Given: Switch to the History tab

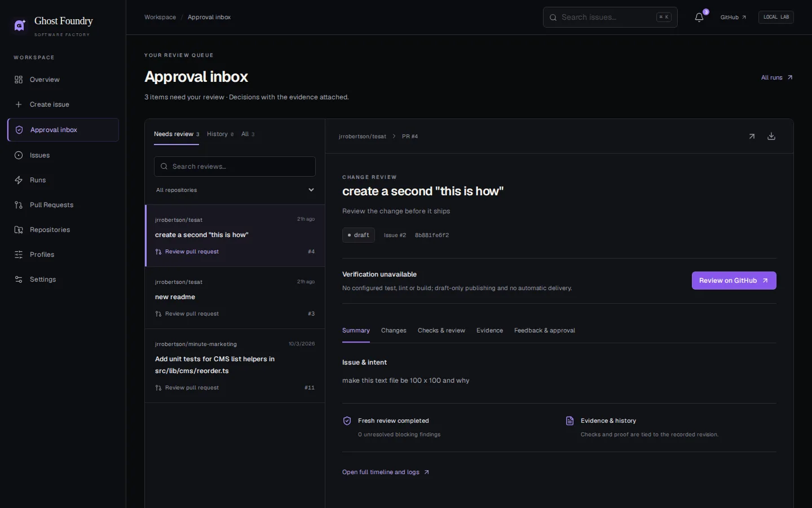Looking at the screenshot, I should 220,134.
